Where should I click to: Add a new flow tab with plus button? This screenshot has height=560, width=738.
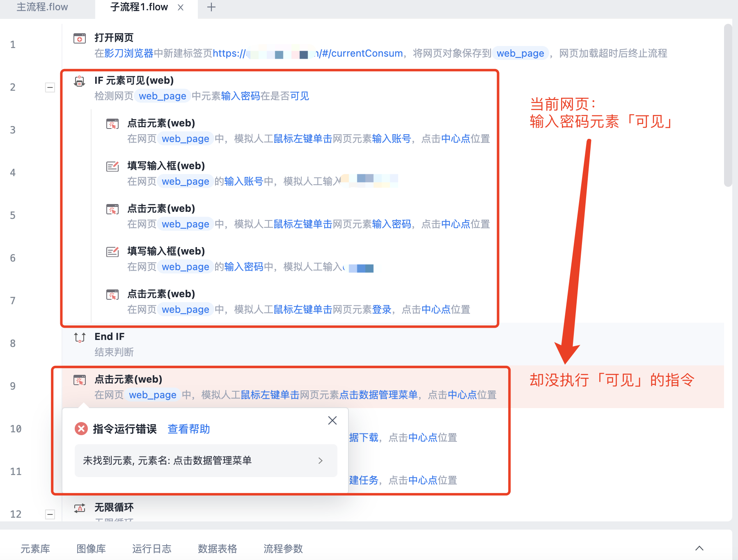(211, 7)
